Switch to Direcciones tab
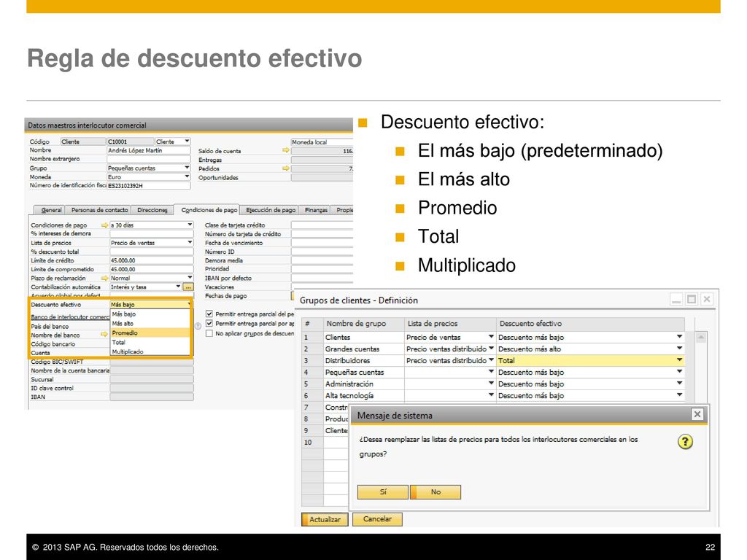This screenshot has height=560, width=747. point(152,210)
